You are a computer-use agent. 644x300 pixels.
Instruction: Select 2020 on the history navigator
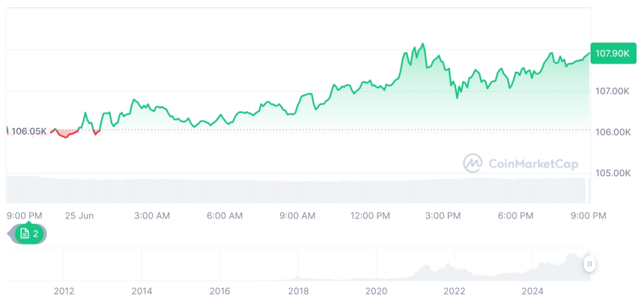pos(376,290)
